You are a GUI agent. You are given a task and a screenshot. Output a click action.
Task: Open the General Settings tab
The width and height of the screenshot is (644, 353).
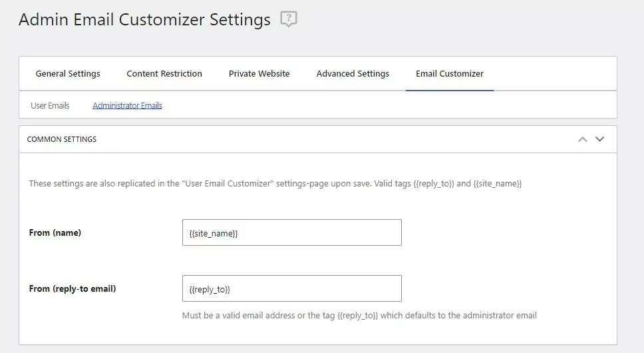tap(68, 73)
